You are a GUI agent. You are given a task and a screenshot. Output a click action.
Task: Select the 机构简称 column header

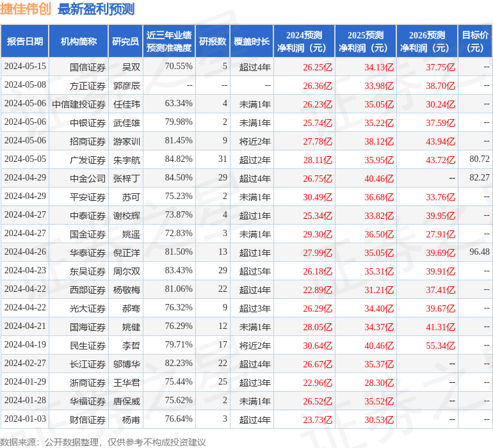[x=79, y=41]
